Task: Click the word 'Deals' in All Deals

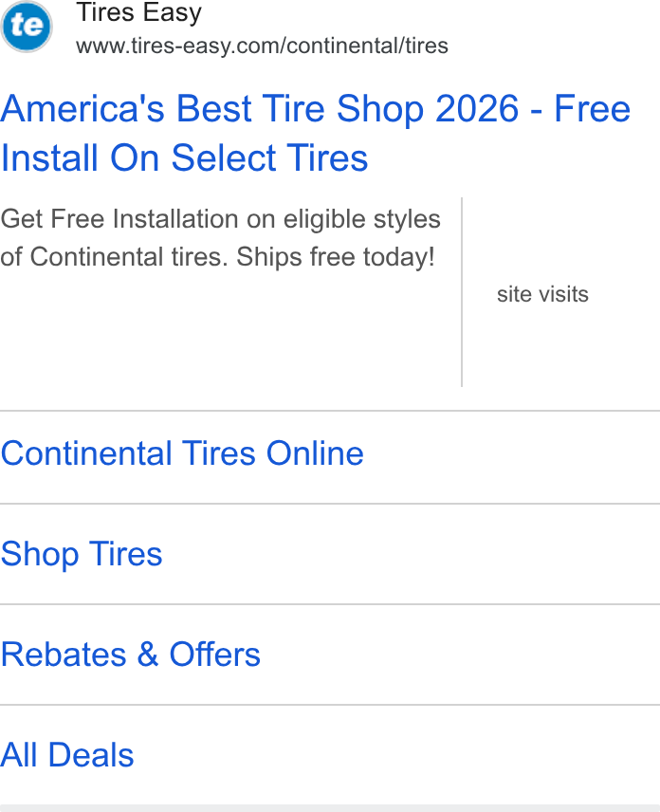Action: [x=91, y=755]
